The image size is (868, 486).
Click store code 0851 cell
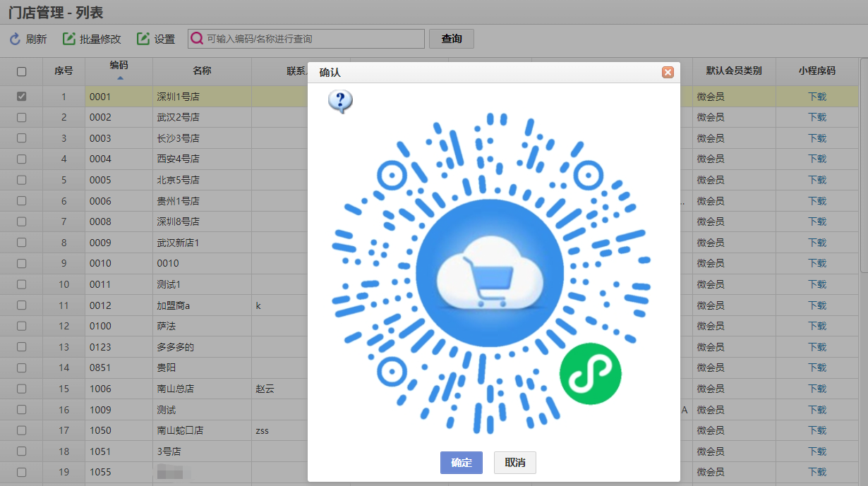click(119, 367)
